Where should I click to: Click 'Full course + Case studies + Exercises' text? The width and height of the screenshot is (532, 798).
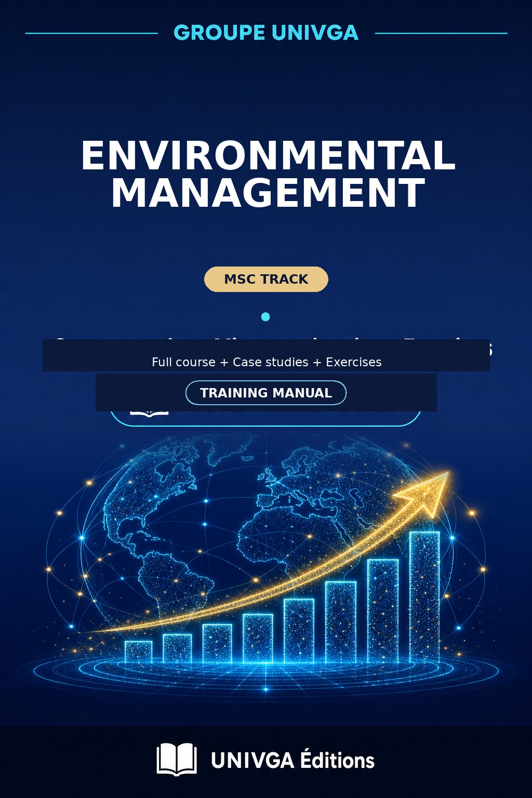(x=267, y=362)
